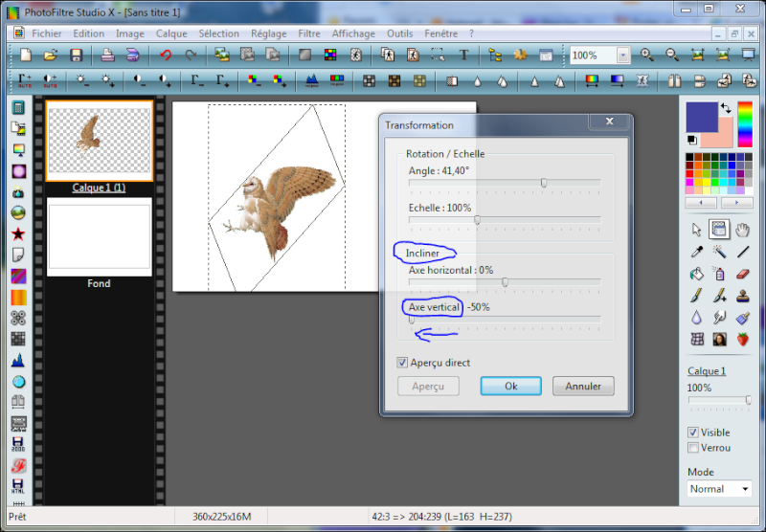Select the Pipette eyedropper tool

(697, 252)
